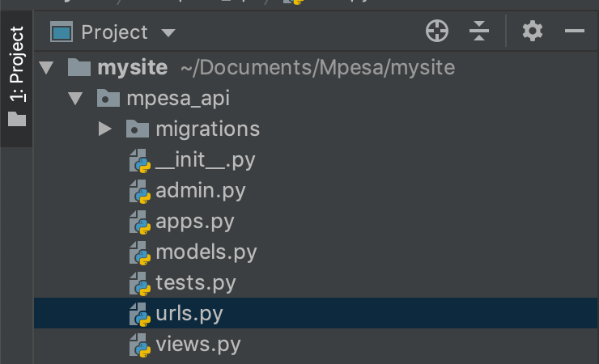This screenshot has height=364, width=599.
Task: Toggle the 1: Project side tab
Action: tap(16, 78)
